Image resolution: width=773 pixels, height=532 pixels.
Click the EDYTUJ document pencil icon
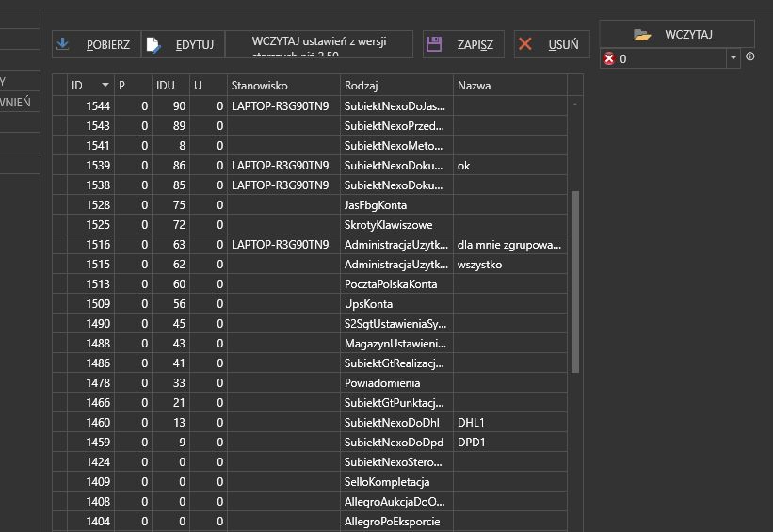pos(153,45)
